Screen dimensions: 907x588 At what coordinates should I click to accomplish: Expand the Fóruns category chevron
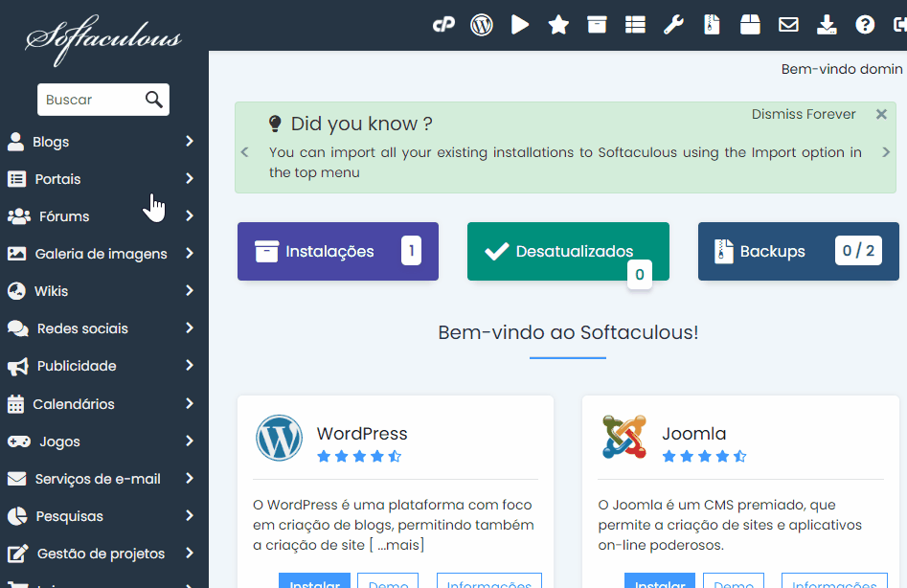tap(190, 215)
